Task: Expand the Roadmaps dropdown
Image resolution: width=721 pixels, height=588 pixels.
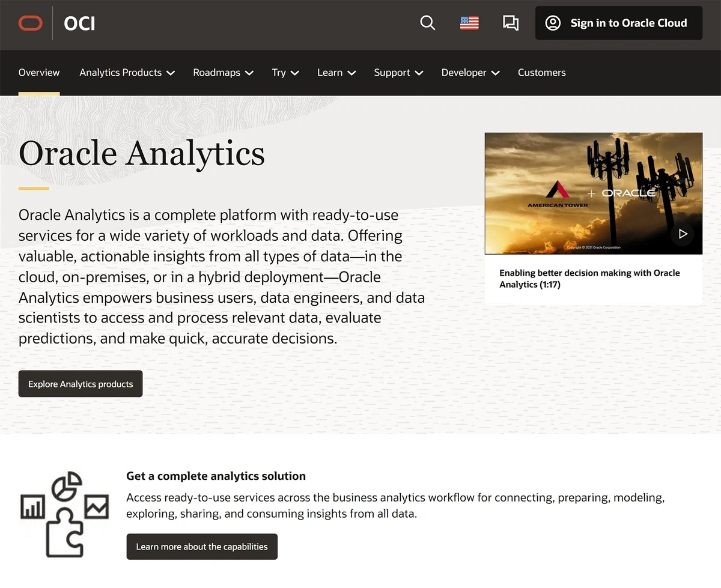Action: tap(223, 73)
